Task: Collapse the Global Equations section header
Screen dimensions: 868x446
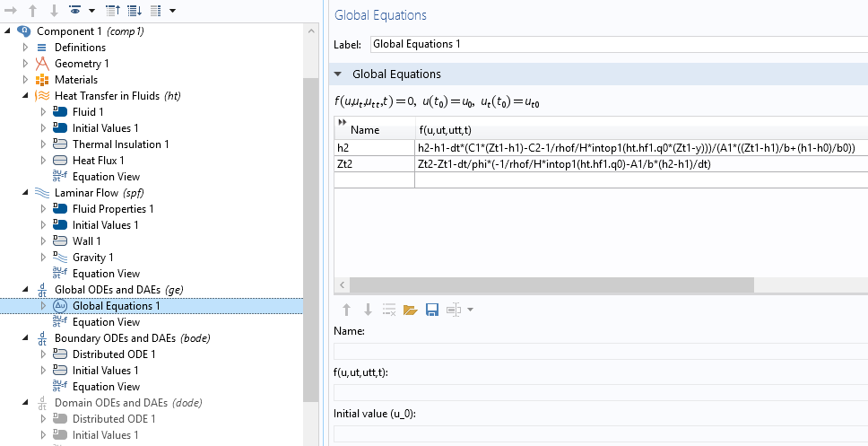Action: 339,74
